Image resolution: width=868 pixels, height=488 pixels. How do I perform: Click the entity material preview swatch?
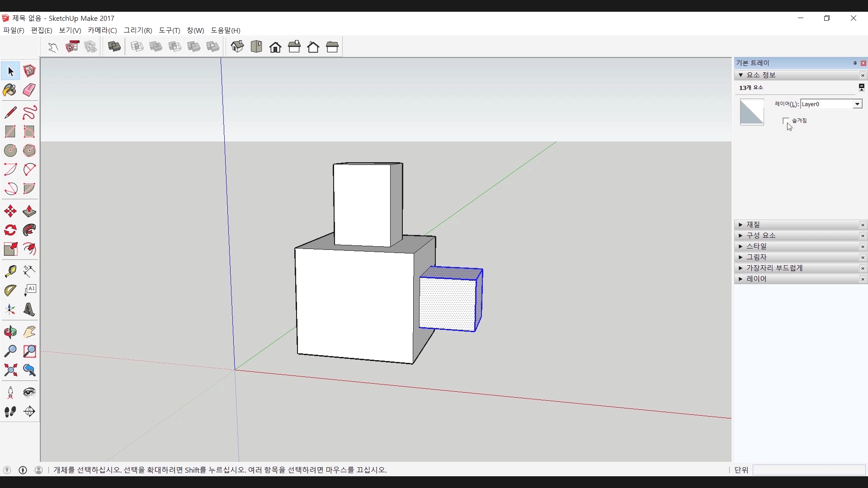click(752, 112)
